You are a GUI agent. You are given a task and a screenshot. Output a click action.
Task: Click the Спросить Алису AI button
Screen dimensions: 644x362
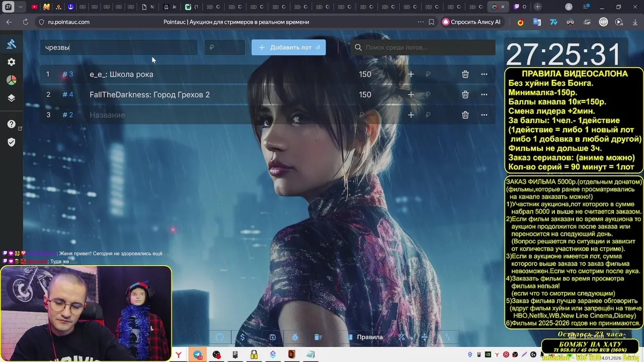(x=471, y=22)
